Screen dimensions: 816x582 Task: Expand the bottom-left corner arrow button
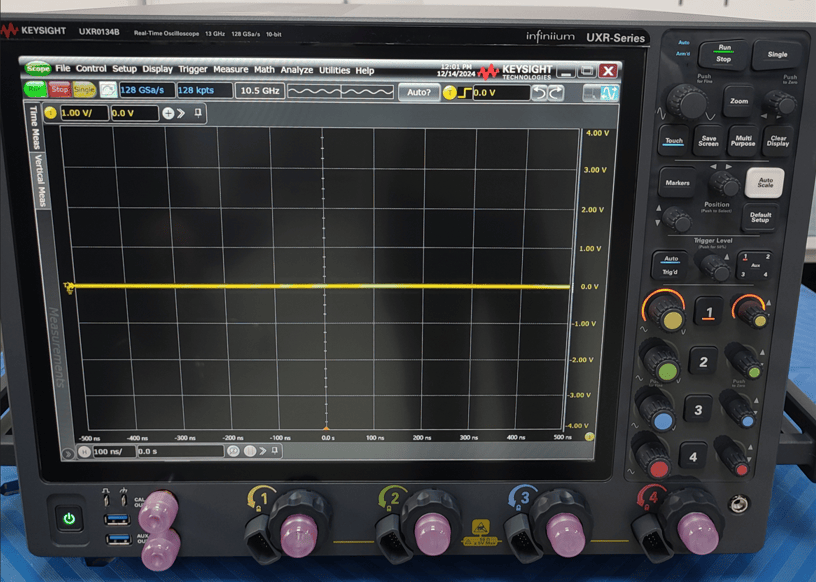click(68, 454)
